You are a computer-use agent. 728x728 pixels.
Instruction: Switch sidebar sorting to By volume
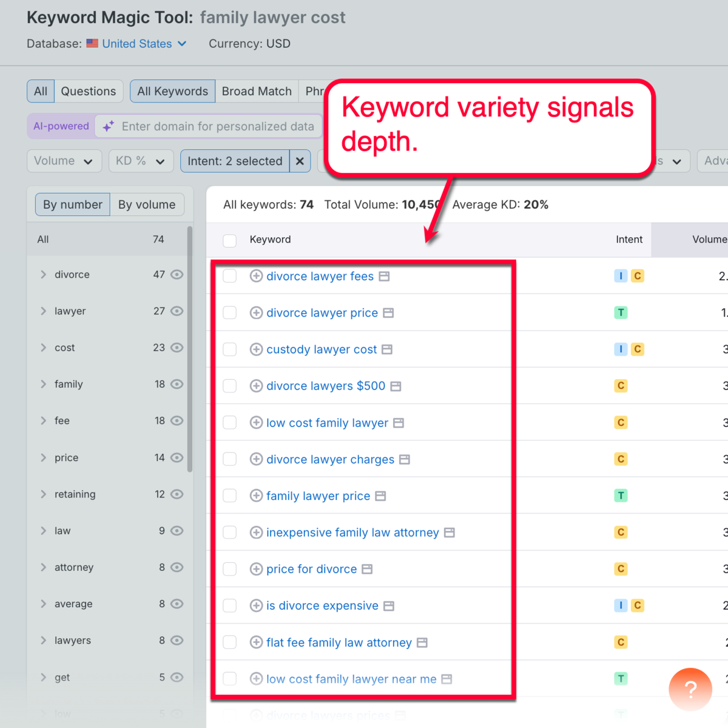click(147, 204)
